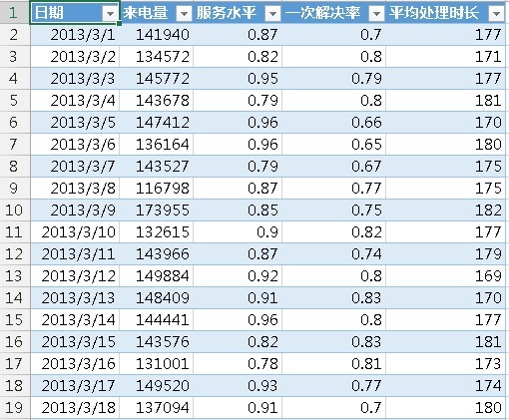Select the 0.66 resolution rate cell

click(x=334, y=123)
